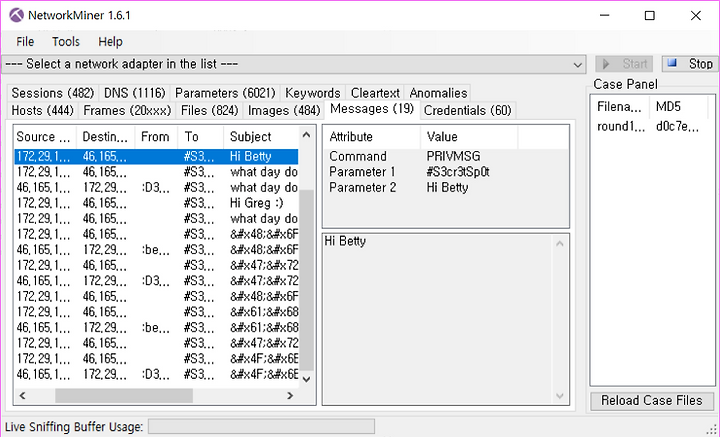Switch to the Credentials (60) tab
Viewport: 720px width, 437px height.
[x=467, y=111]
